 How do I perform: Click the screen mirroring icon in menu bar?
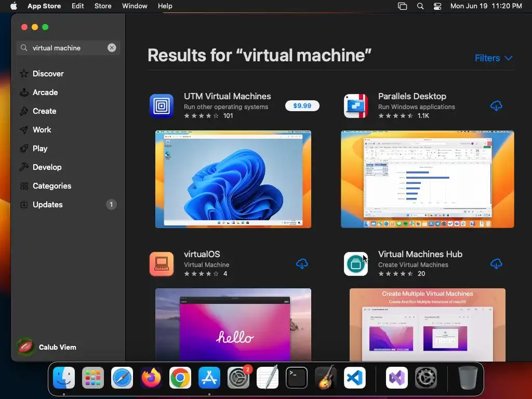(x=403, y=6)
